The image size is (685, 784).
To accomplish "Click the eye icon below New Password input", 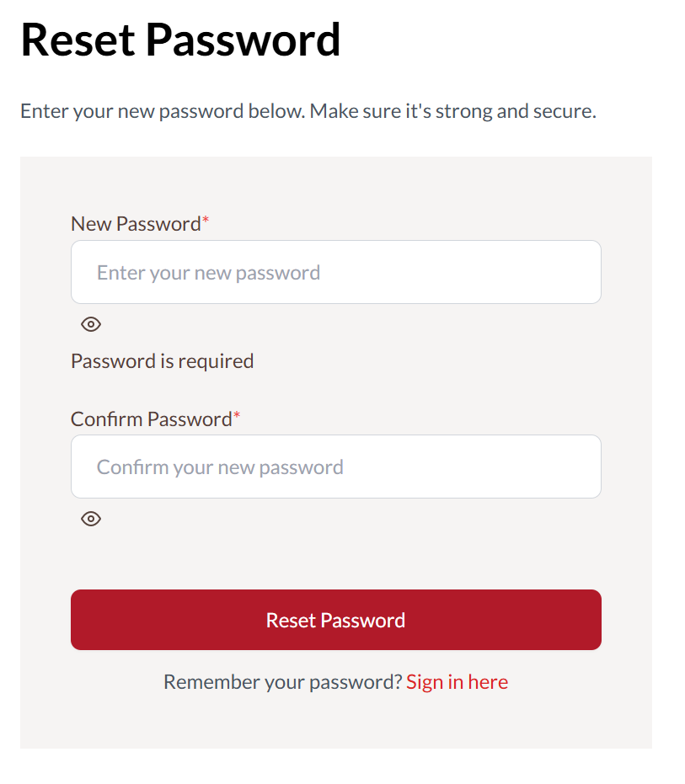I will [91, 324].
